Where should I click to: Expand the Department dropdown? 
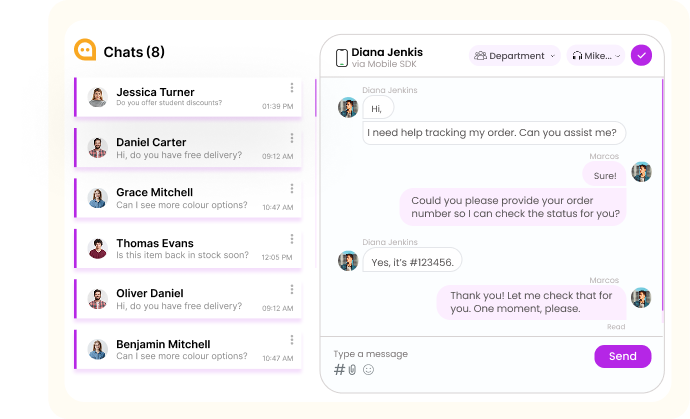(x=514, y=56)
